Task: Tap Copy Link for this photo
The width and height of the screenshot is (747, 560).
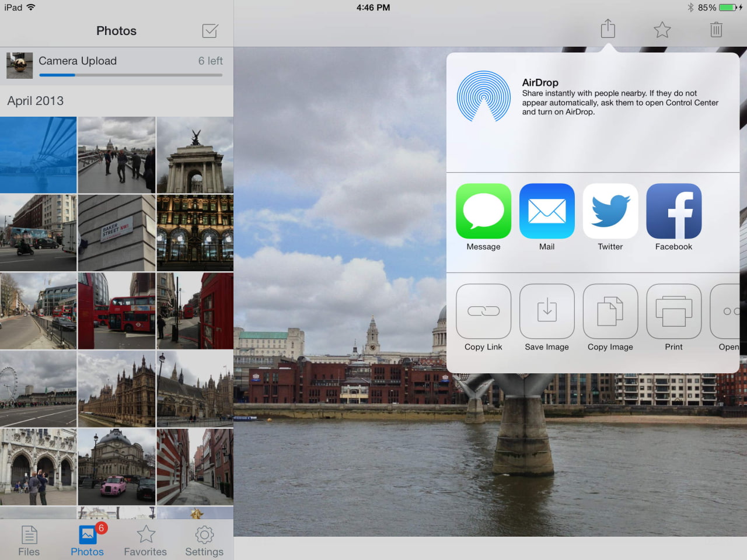Action: click(x=483, y=311)
